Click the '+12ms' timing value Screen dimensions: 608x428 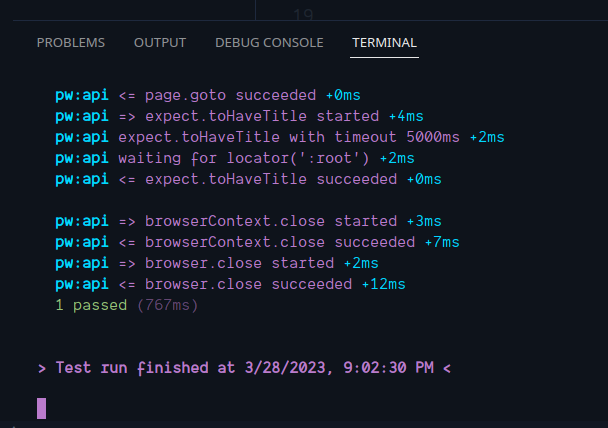pyautogui.click(x=383, y=284)
